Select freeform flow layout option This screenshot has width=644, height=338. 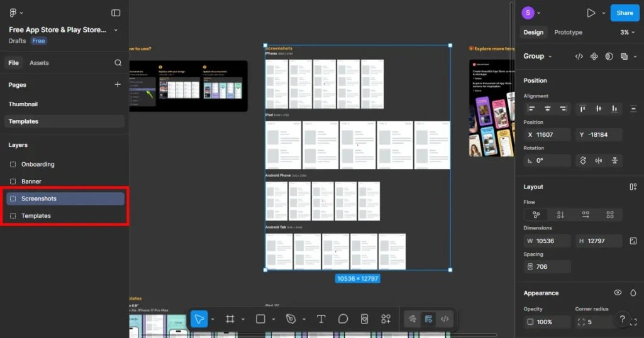(x=536, y=214)
